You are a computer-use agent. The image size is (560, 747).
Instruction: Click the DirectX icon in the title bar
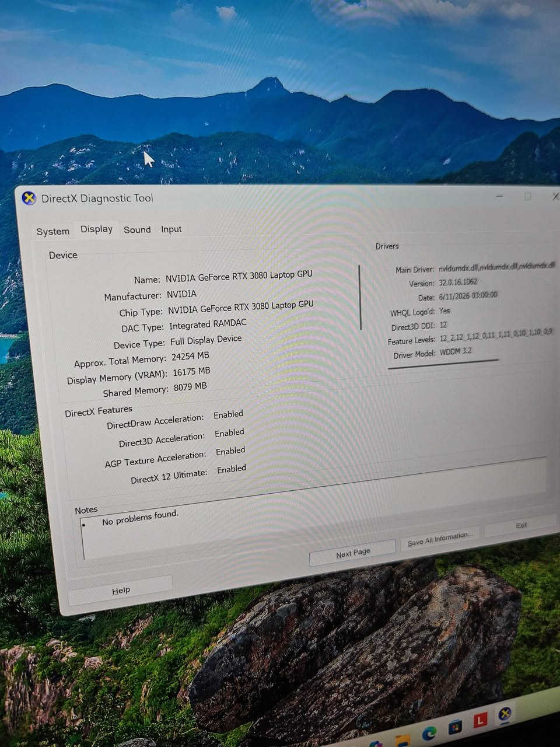(x=29, y=198)
